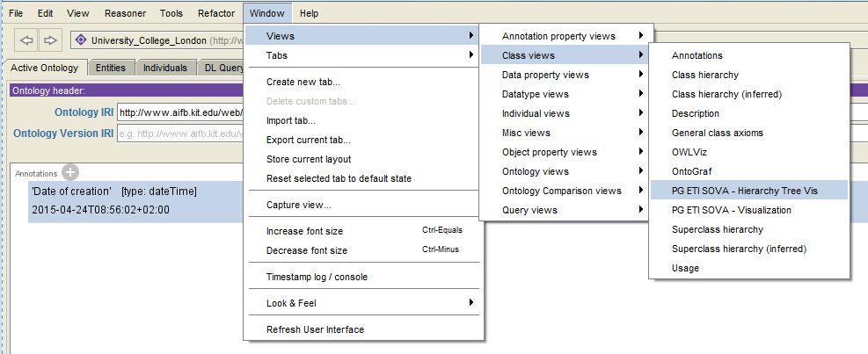This screenshot has width=868, height=354.
Task: Click the forward navigation arrow icon
Action: [x=51, y=40]
